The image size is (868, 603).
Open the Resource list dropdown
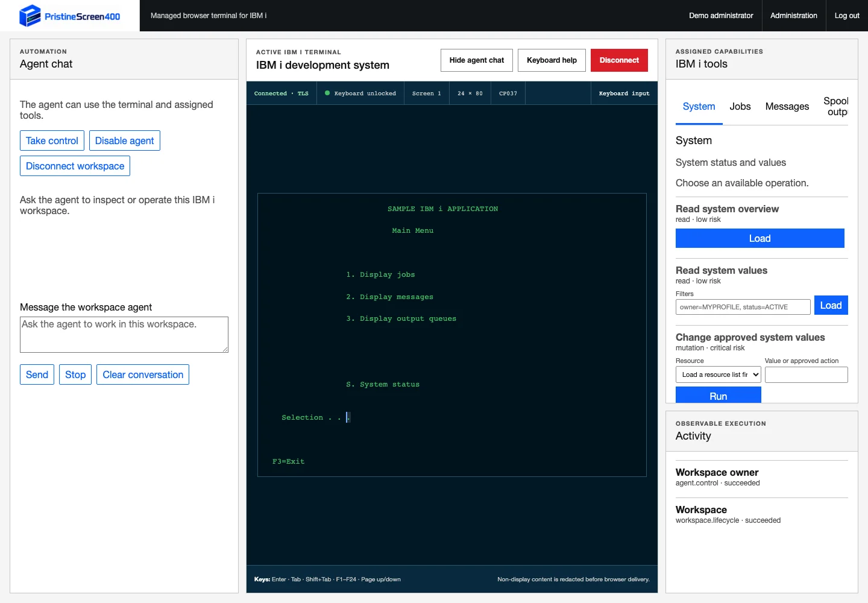tap(719, 374)
